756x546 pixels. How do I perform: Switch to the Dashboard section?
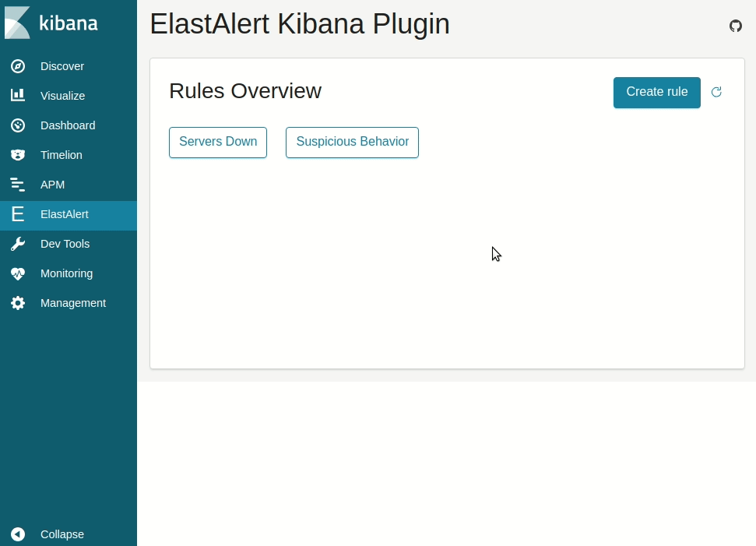(67, 125)
